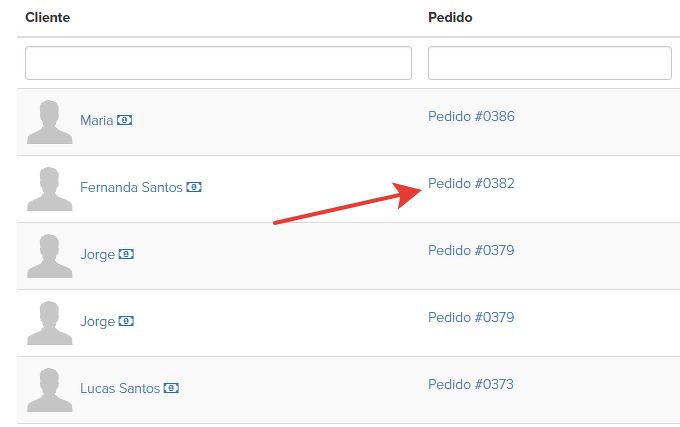Click the cash icon in the second Jorge row
Screen dimensions: 680x427
(x=126, y=322)
